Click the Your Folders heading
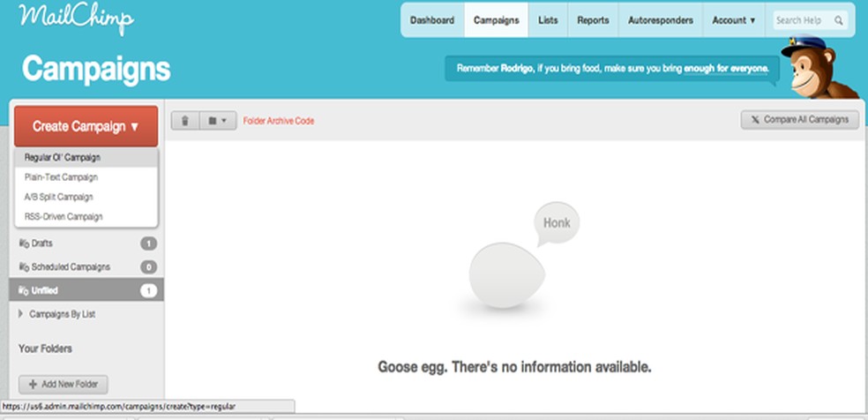Image resolution: width=868 pixels, height=420 pixels. (45, 349)
